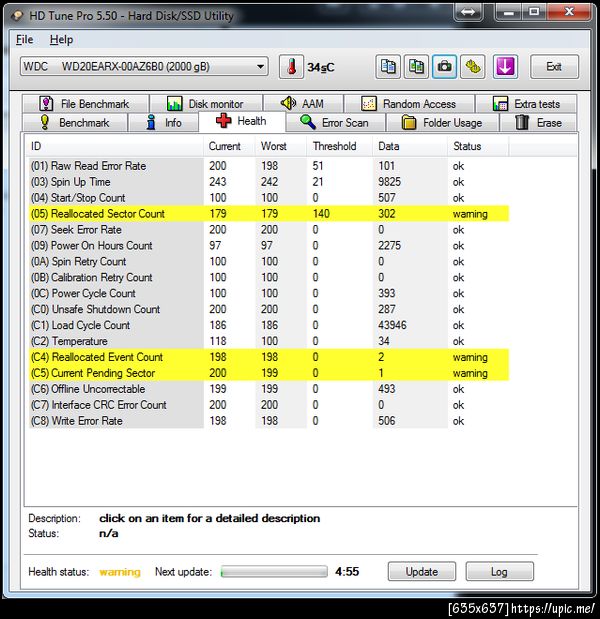Switch to the Info tab
The height and width of the screenshot is (619, 600).
(163, 122)
